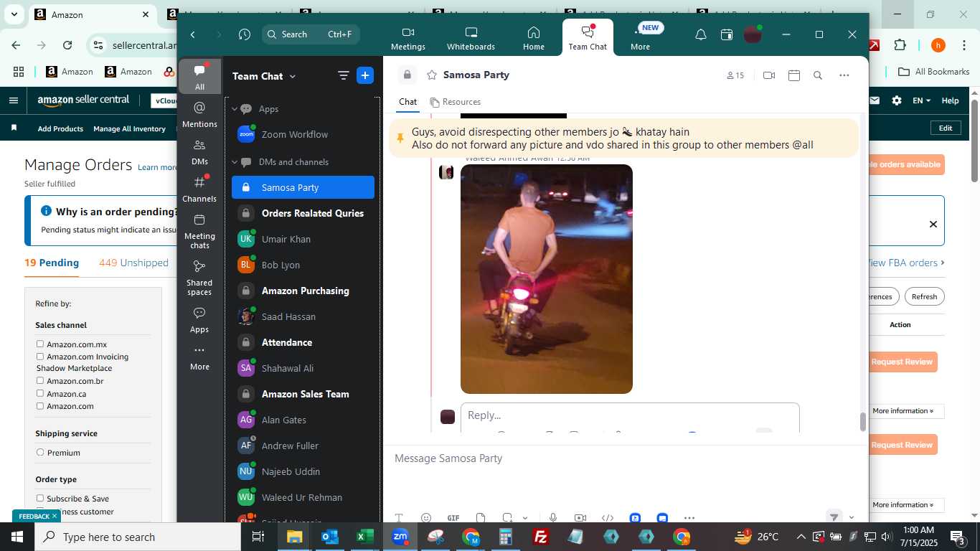
Task: Attach a file in the composer
Action: click(x=481, y=518)
